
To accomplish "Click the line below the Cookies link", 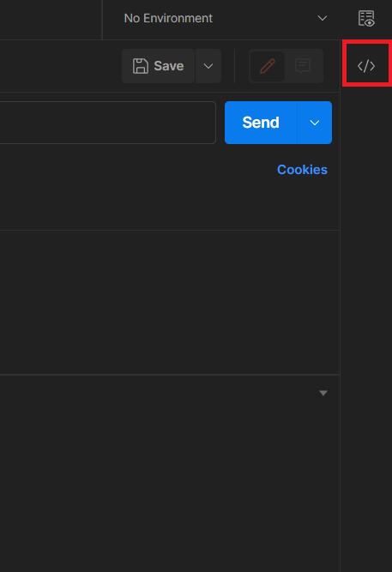I will [x=170, y=230].
